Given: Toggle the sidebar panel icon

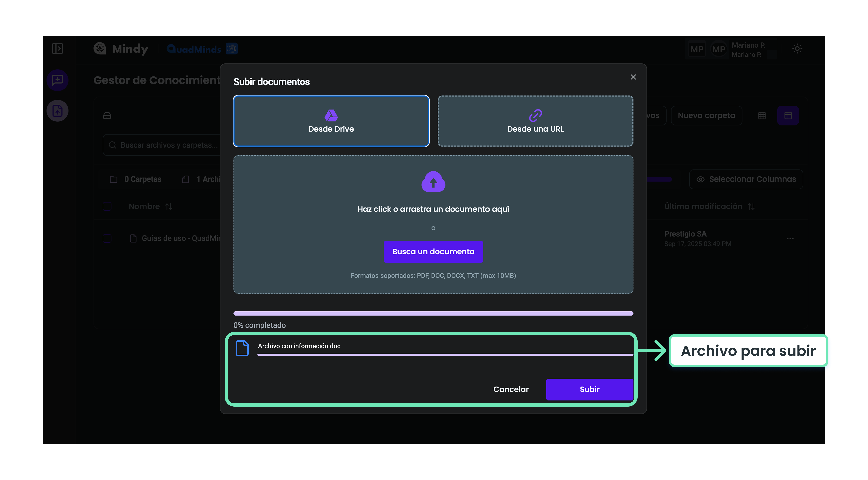Looking at the screenshot, I should [x=58, y=48].
